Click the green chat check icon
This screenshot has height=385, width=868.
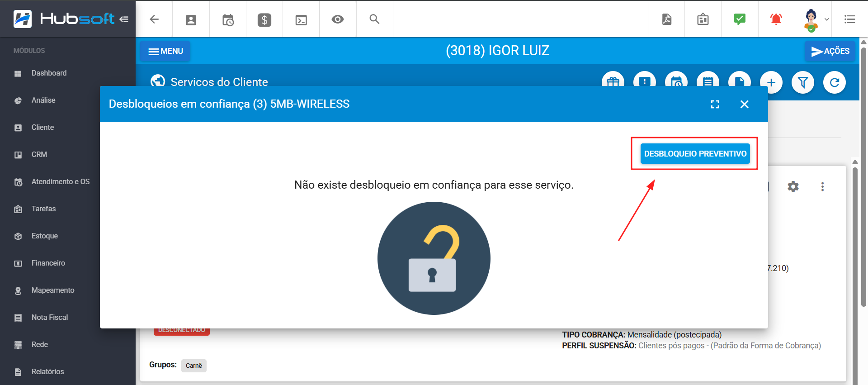coord(740,19)
